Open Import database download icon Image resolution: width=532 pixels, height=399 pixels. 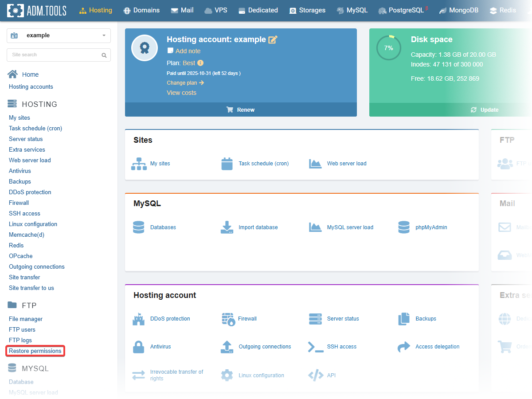[x=227, y=227]
